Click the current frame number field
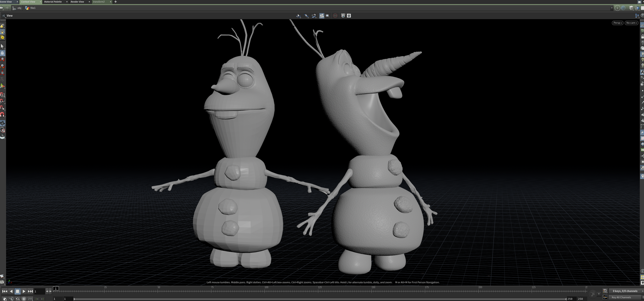The width and height of the screenshot is (644, 301). [x=39, y=291]
